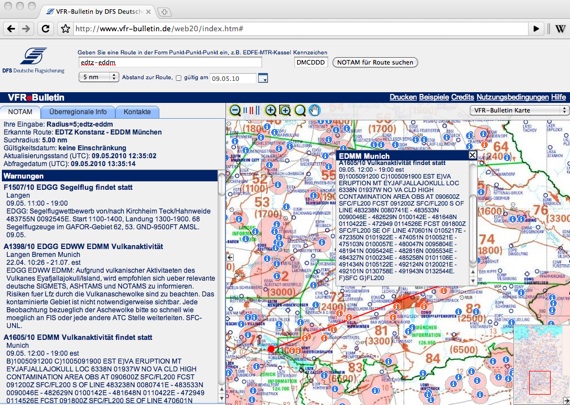
Task: Click the route input field with edtz-eddm
Action: 170,63
